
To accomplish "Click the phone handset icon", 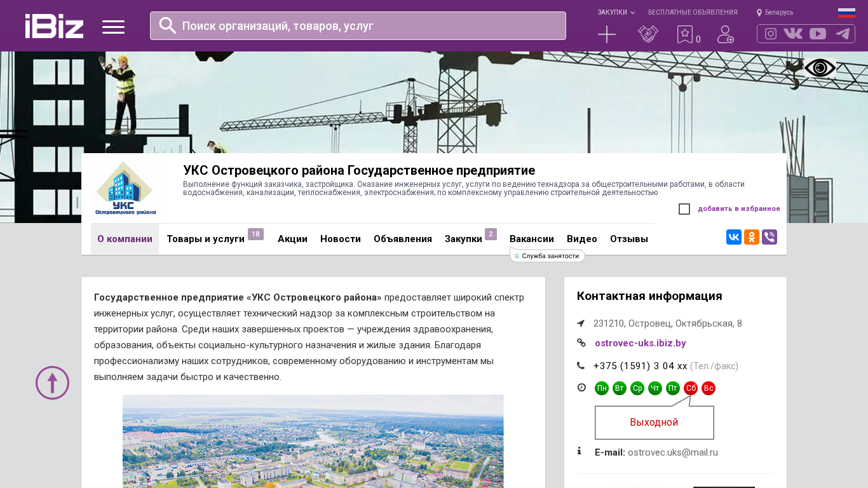I will point(581,365).
